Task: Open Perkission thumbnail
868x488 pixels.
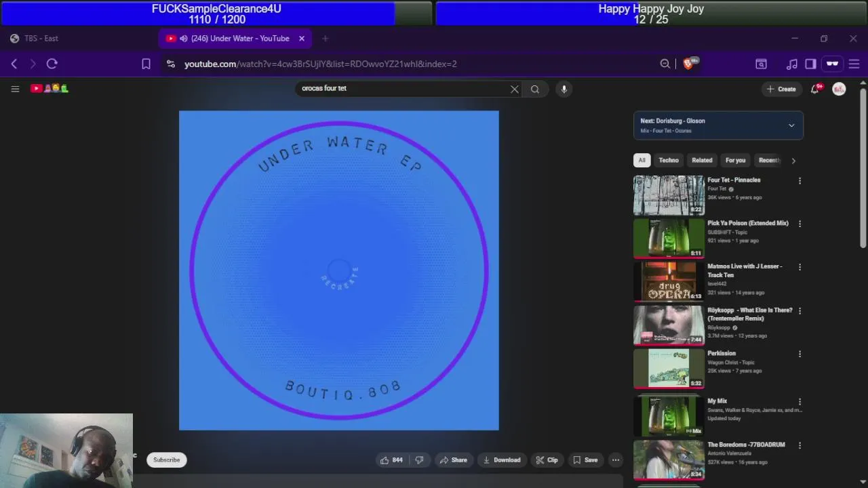Action: click(x=669, y=369)
